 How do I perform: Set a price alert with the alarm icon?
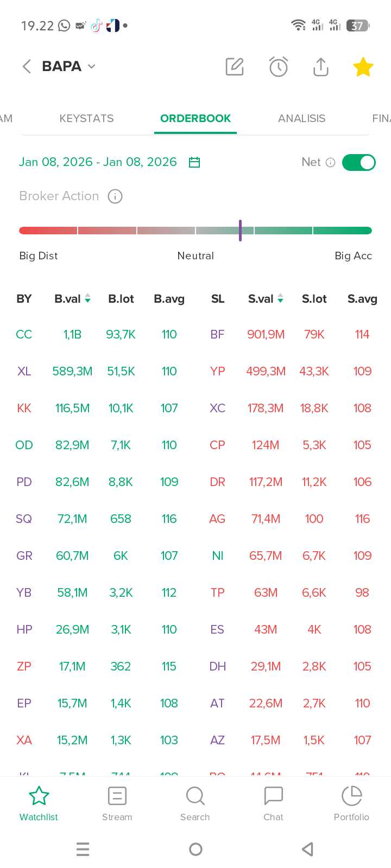click(279, 67)
